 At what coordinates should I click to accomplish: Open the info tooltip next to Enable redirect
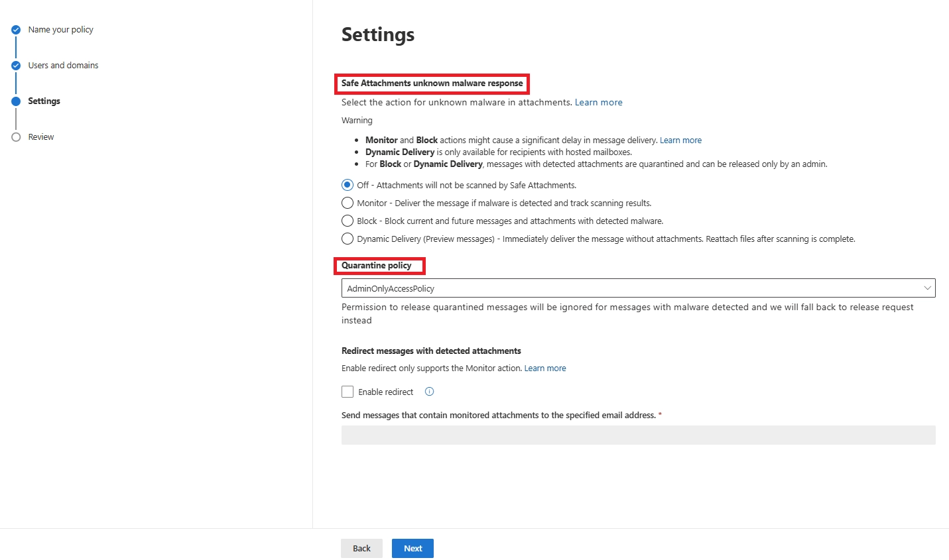[x=428, y=392]
